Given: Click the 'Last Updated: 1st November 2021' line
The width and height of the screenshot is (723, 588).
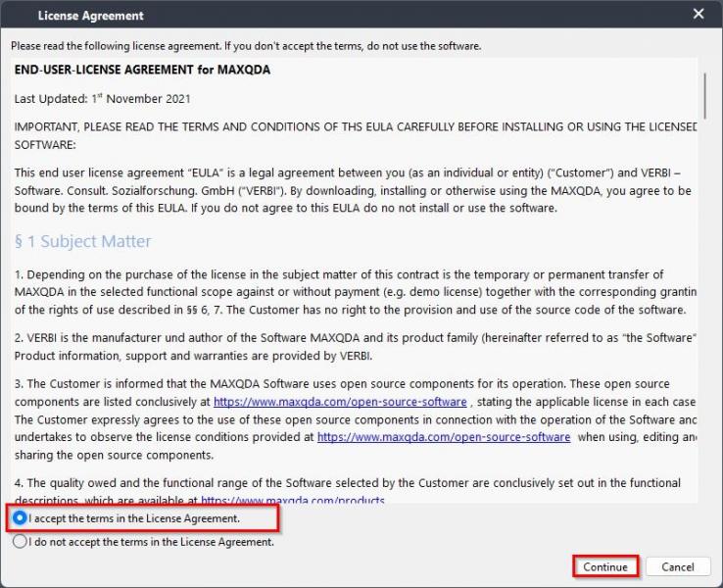Looking at the screenshot, I should point(102,99).
